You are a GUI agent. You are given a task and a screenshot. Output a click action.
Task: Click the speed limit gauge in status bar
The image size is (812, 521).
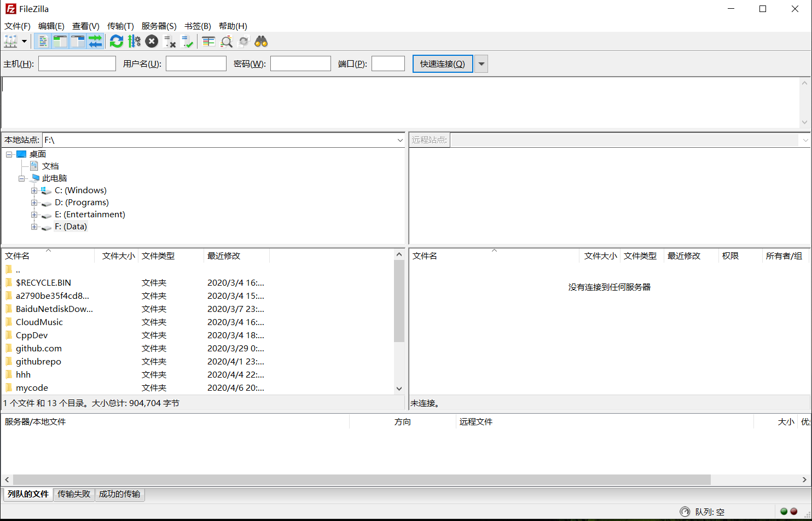[685, 512]
